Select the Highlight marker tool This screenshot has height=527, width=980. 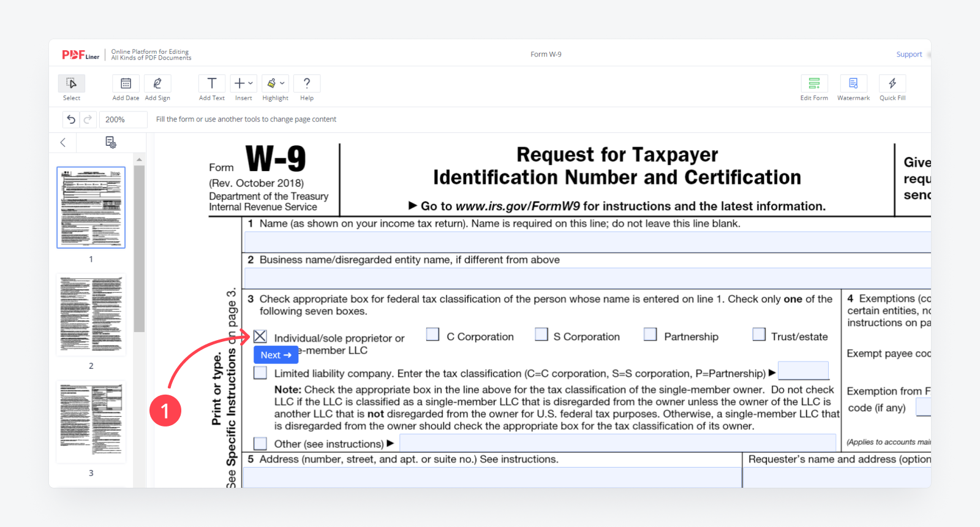click(x=271, y=83)
